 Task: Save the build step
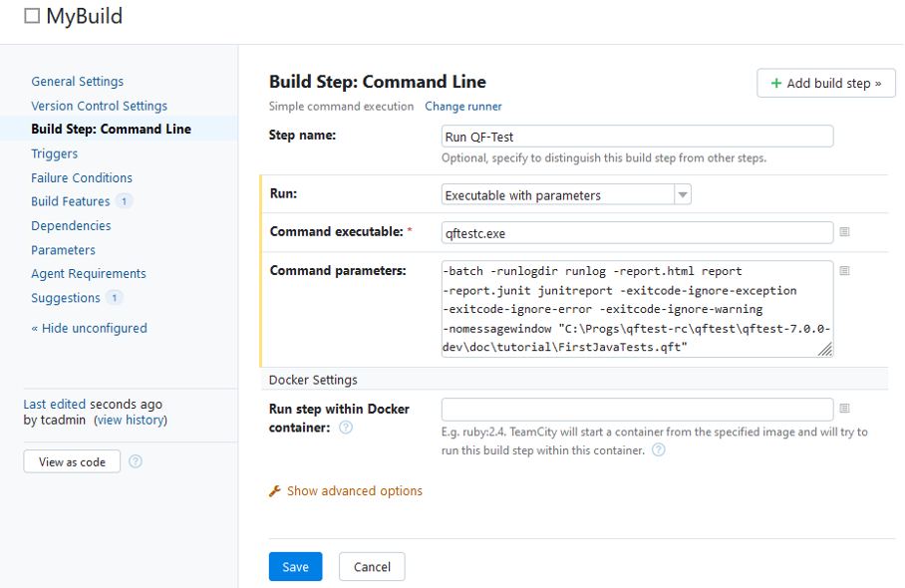295,567
